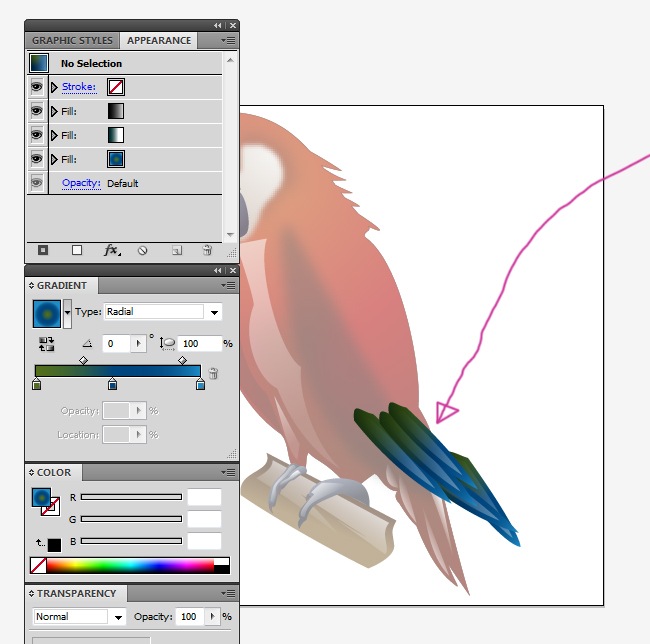Click the Transparency panel tab
Viewport: 650px width, 644px height.
[x=76, y=593]
